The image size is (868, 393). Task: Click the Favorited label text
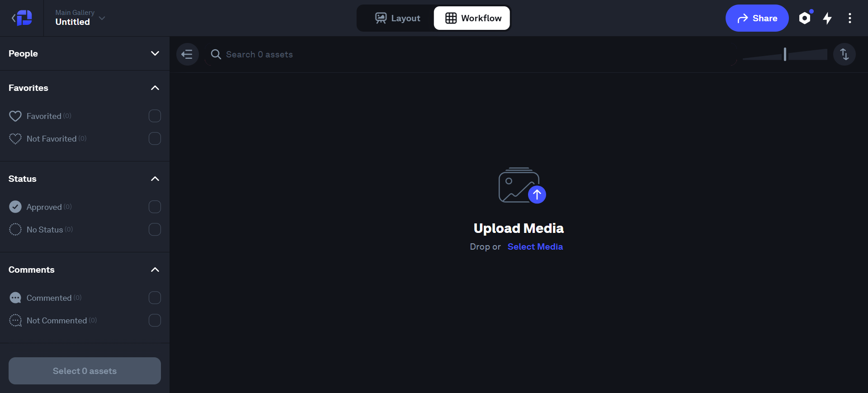point(44,116)
